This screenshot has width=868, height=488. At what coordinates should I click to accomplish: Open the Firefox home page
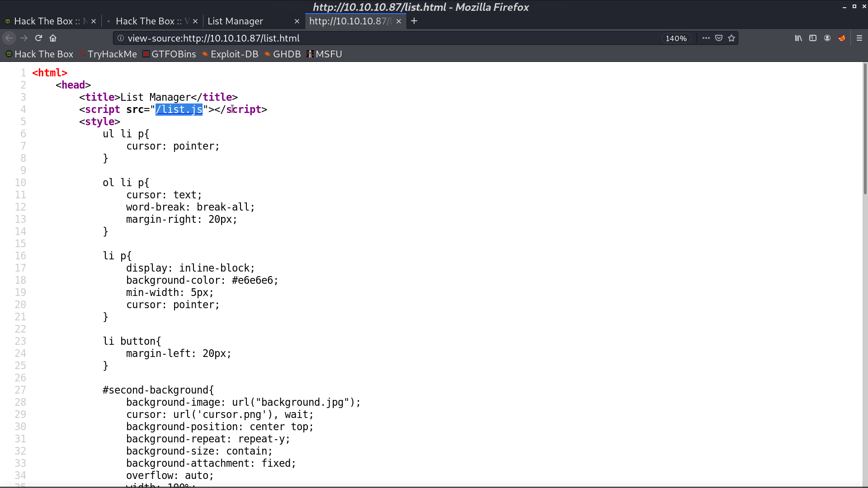coord(53,38)
